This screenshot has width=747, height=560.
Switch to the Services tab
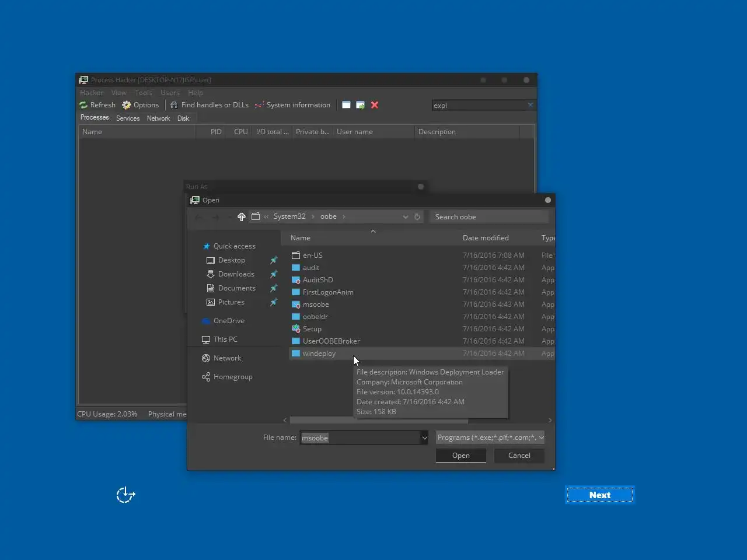(128, 118)
